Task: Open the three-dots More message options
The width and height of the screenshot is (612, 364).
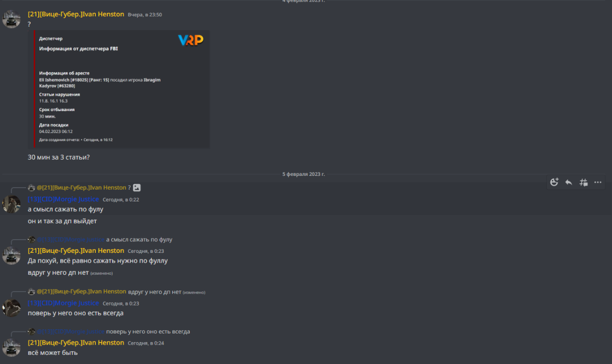Action: [x=598, y=182]
